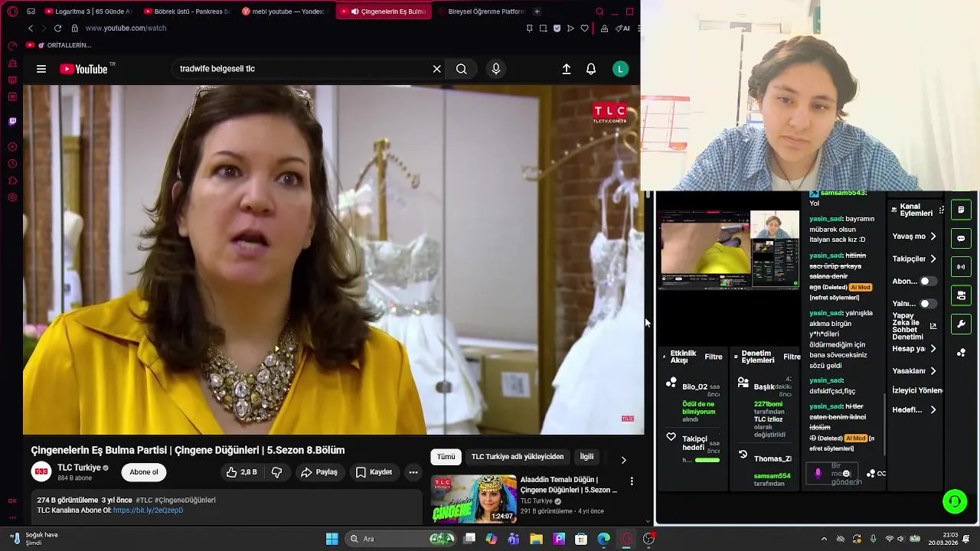Click the #ÇingeneDüğünleri hashtag
The image size is (980, 551).
[x=186, y=500]
